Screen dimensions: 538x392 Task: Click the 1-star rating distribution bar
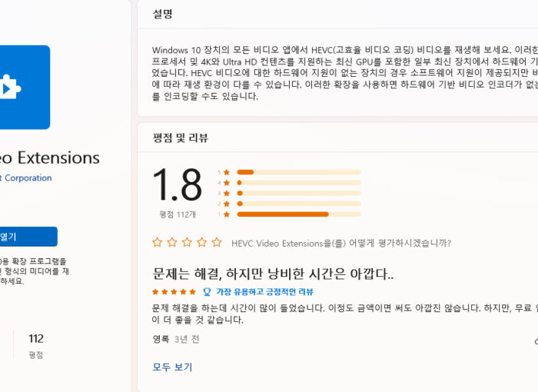click(x=298, y=214)
